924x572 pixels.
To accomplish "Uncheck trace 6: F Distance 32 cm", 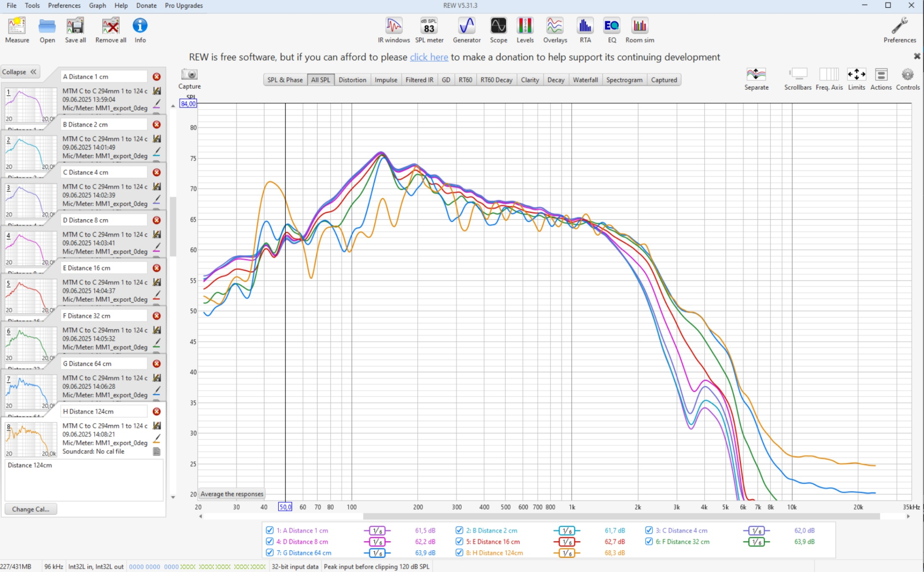I will click(649, 541).
